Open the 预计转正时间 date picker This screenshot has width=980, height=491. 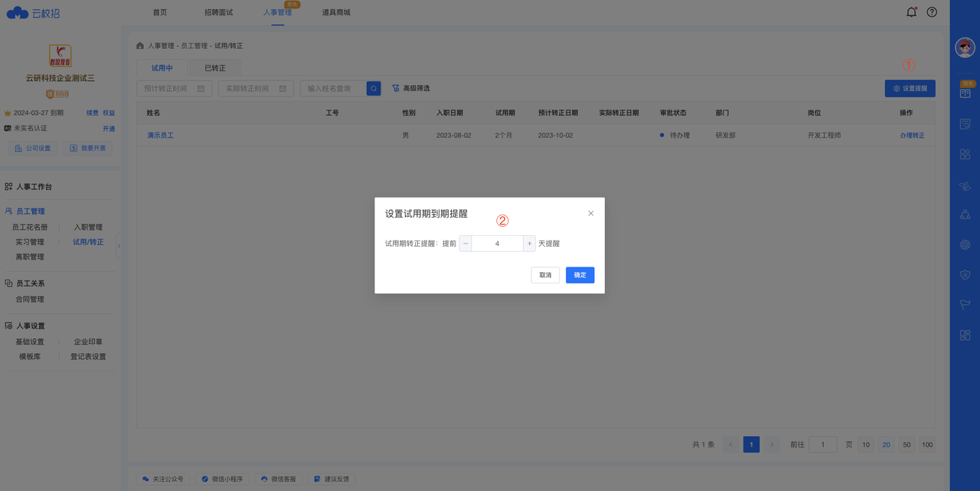coord(174,88)
